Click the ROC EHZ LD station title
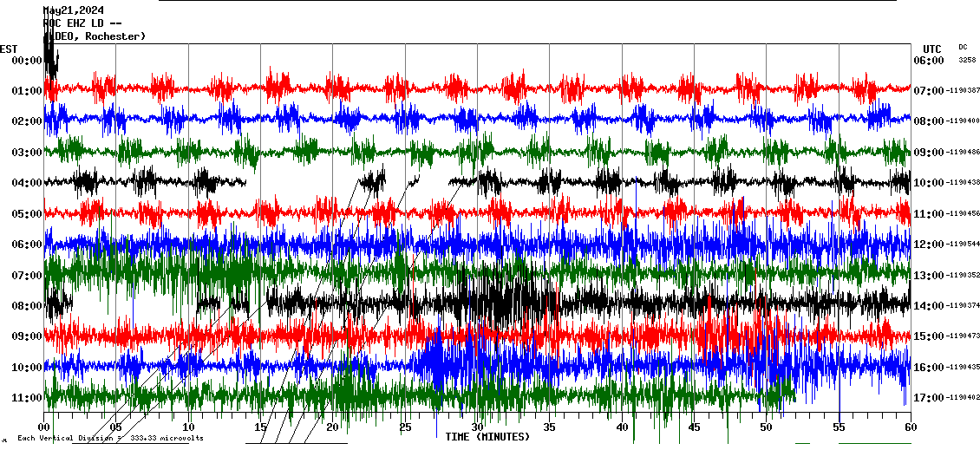The width and height of the screenshot is (980, 450). point(82,23)
